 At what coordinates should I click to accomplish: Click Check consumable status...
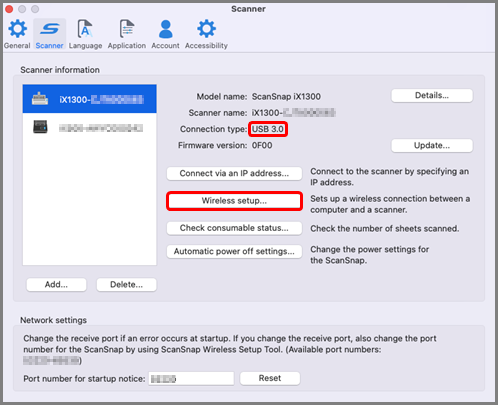(x=234, y=228)
